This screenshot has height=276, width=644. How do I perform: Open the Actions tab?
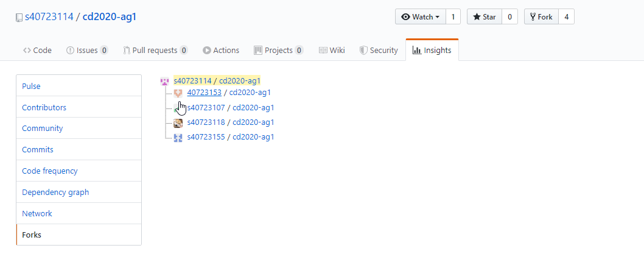coord(221,51)
